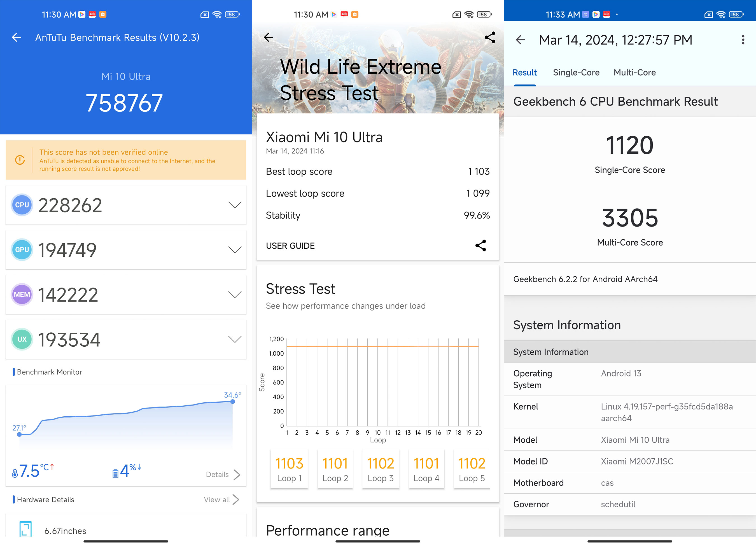This screenshot has height=546, width=756.
Task: Tap Multi-Core Score 3305
Action: (630, 227)
